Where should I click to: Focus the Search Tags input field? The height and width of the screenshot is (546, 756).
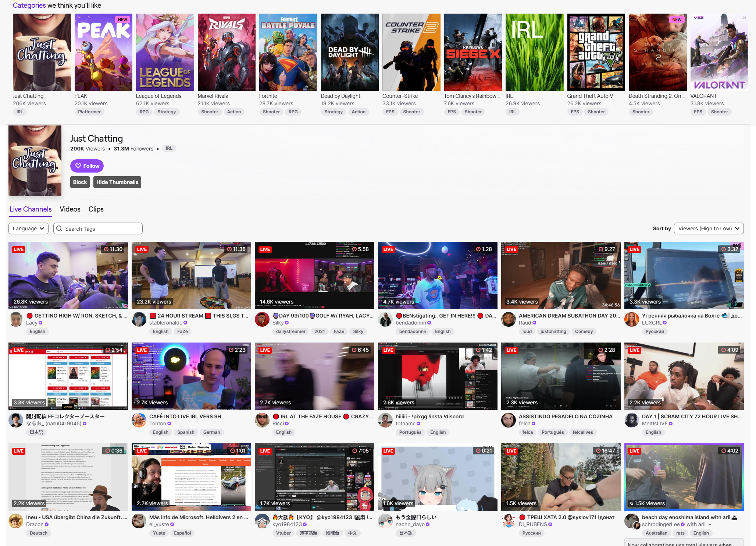98,228
